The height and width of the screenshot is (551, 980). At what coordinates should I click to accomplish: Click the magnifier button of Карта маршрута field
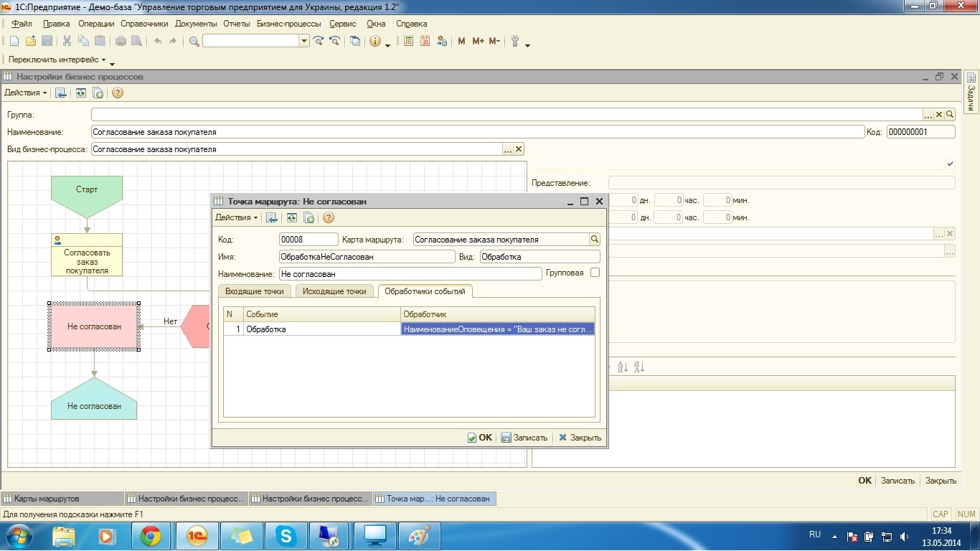(594, 240)
